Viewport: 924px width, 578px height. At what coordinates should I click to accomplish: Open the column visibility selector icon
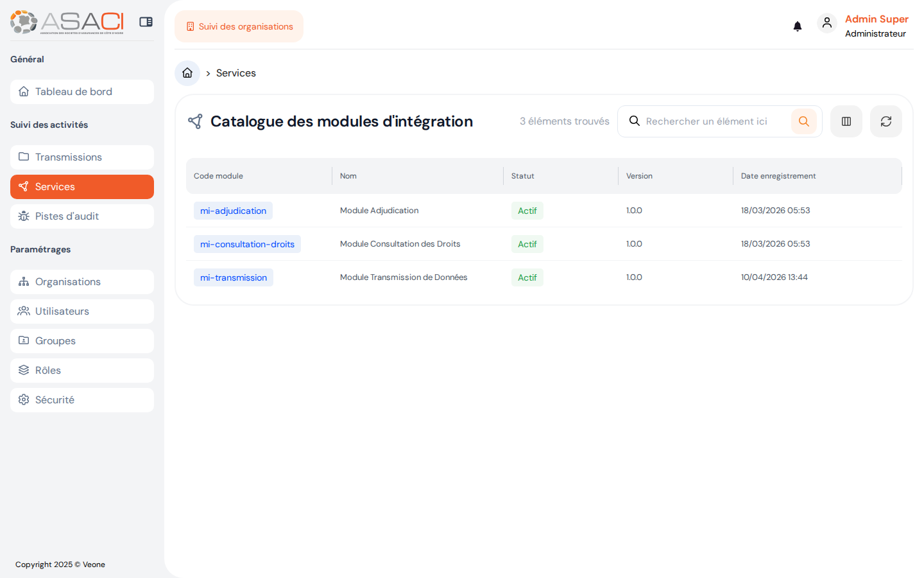pyautogui.click(x=846, y=121)
